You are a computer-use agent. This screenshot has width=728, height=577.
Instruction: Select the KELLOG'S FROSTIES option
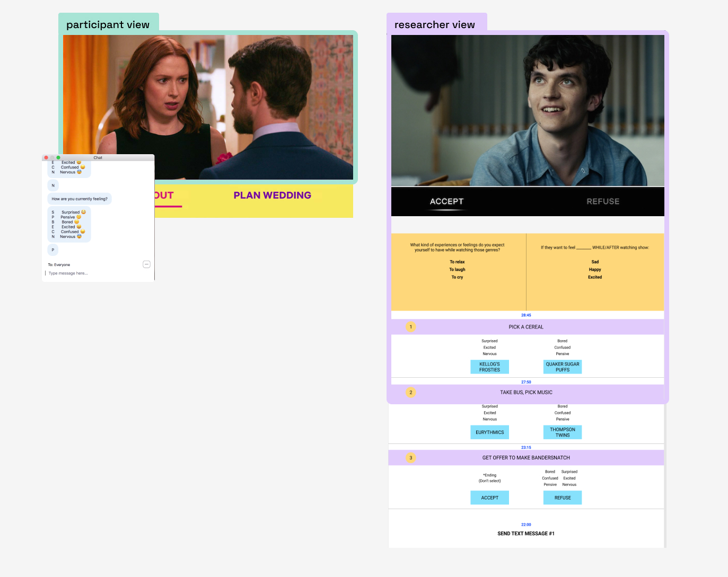tap(489, 367)
